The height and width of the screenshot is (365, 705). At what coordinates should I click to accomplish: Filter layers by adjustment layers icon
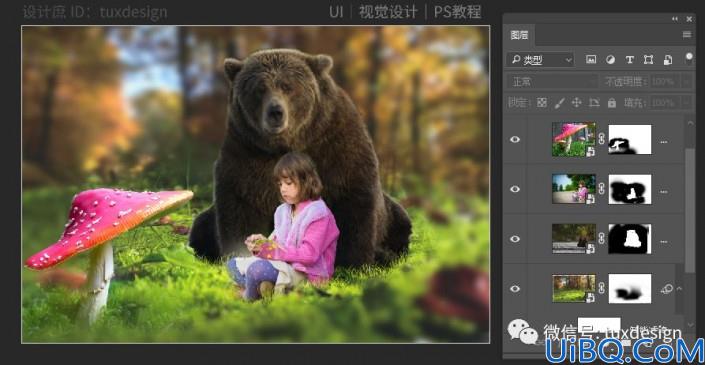(x=610, y=60)
